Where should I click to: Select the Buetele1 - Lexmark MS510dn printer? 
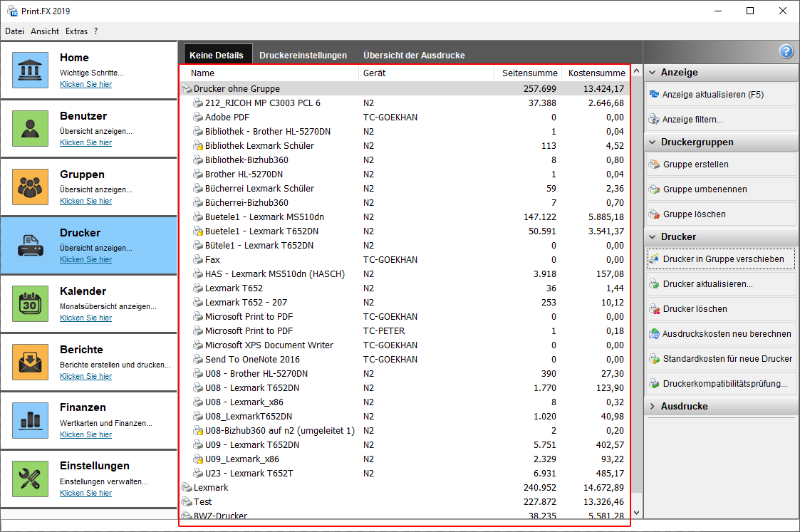tap(405, 217)
